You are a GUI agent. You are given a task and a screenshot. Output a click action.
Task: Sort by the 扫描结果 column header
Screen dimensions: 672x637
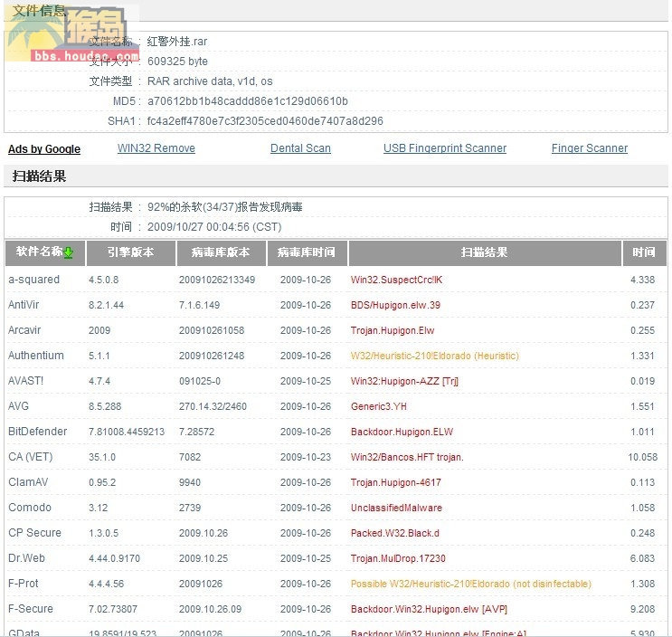485,253
